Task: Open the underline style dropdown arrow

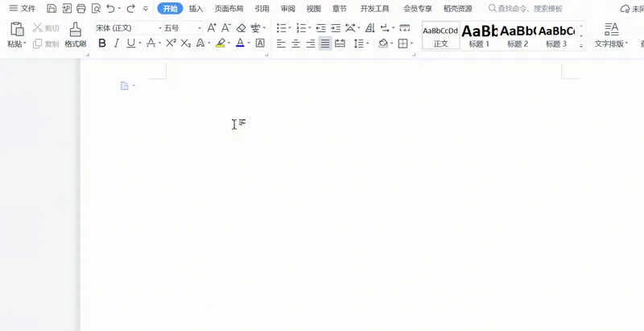Action: click(140, 43)
